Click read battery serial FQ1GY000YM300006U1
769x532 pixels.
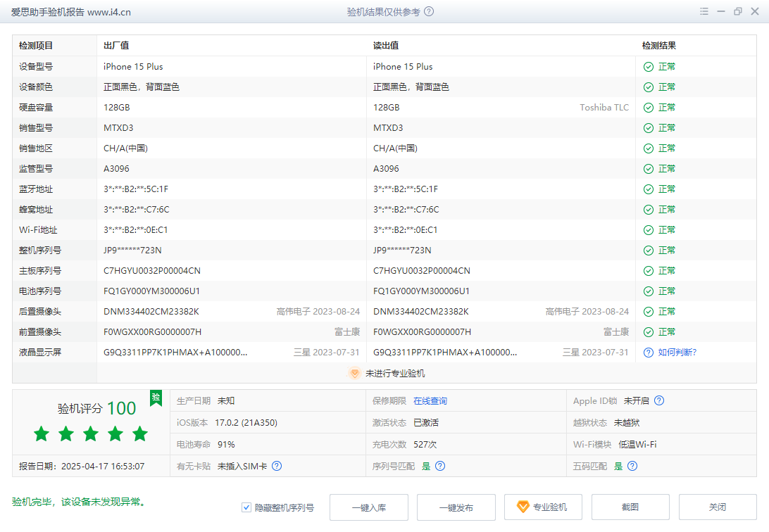click(421, 291)
